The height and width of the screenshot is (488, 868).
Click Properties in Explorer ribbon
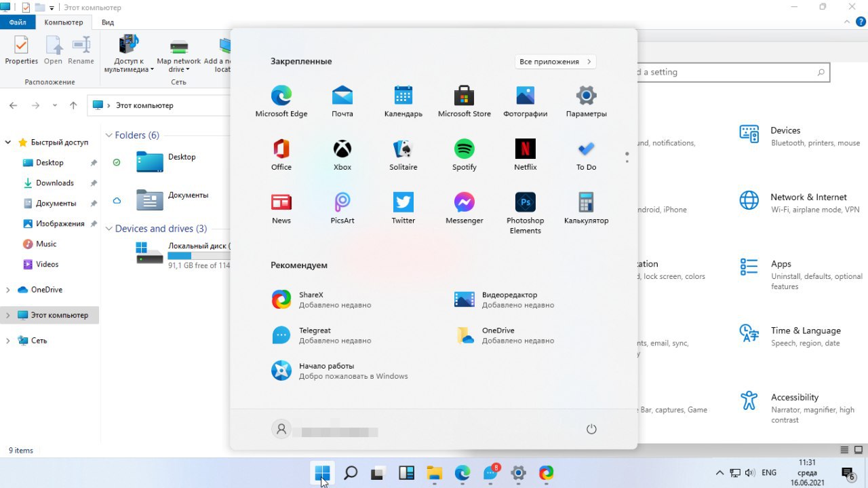click(x=22, y=51)
